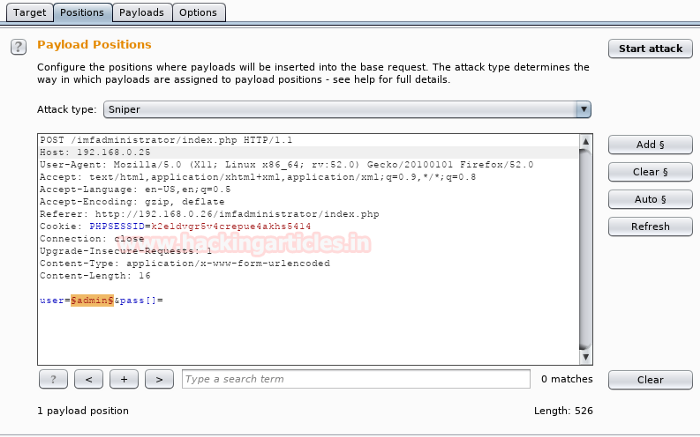Open the Payloads tab
The height and width of the screenshot is (437, 700).
140,13
